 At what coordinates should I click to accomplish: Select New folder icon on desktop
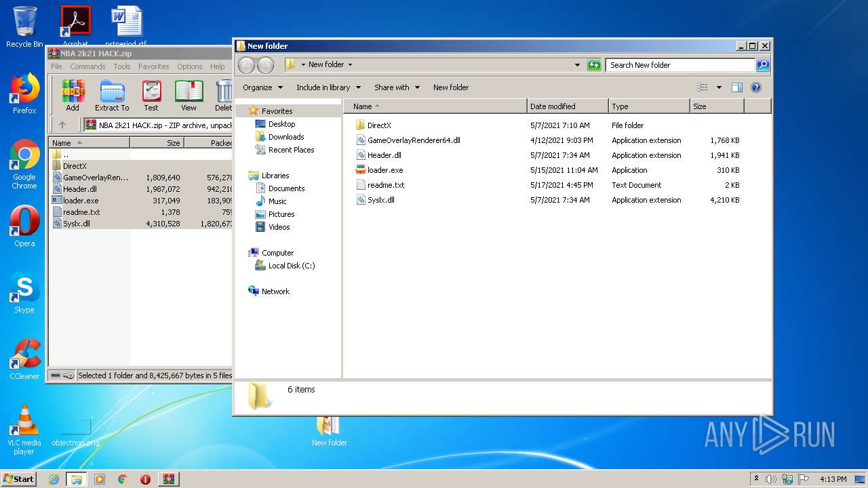point(329,431)
